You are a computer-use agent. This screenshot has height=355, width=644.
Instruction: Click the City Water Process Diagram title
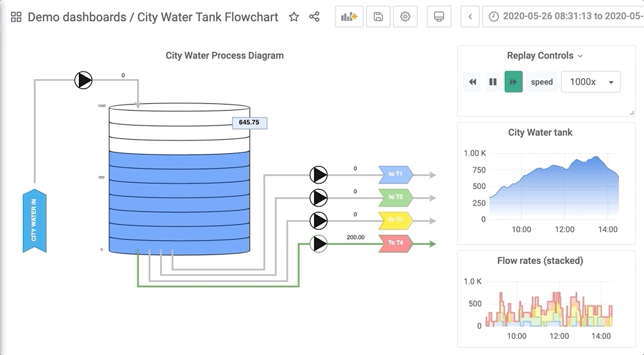point(225,55)
